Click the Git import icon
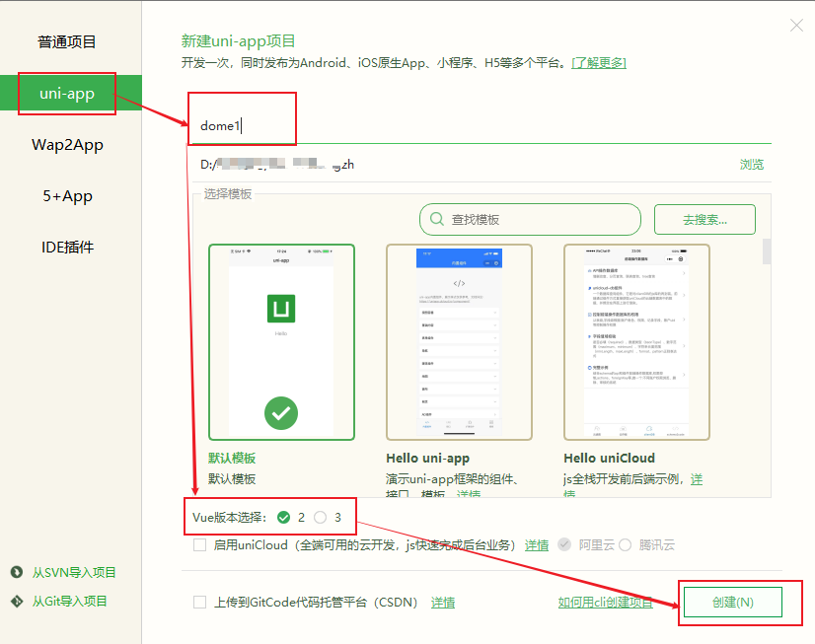 (17, 601)
